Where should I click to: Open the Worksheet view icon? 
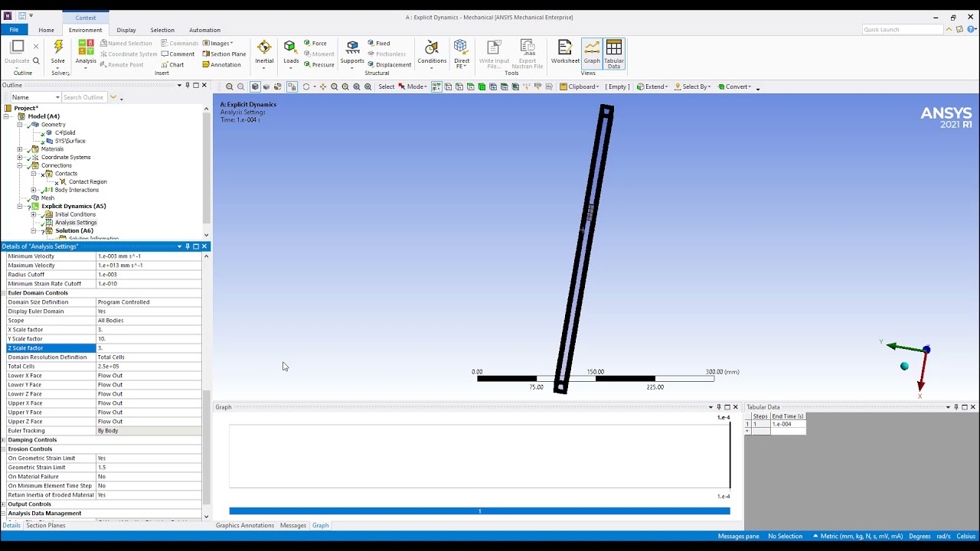click(564, 47)
